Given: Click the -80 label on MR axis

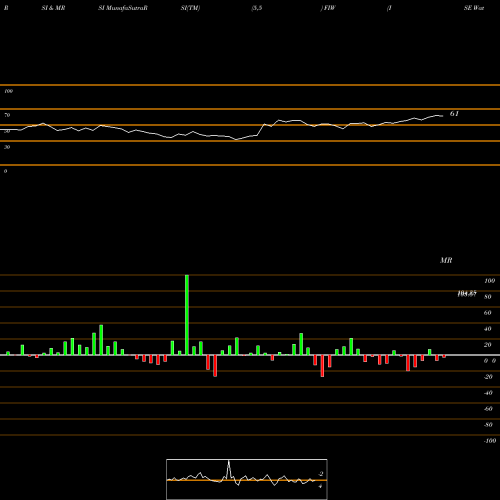Looking at the screenshot, I should point(488,425).
